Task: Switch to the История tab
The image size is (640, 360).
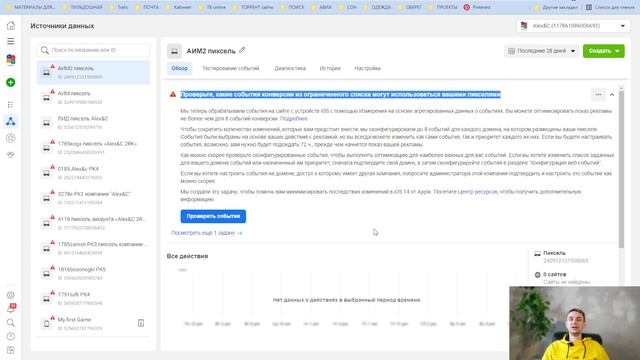Action: point(330,68)
